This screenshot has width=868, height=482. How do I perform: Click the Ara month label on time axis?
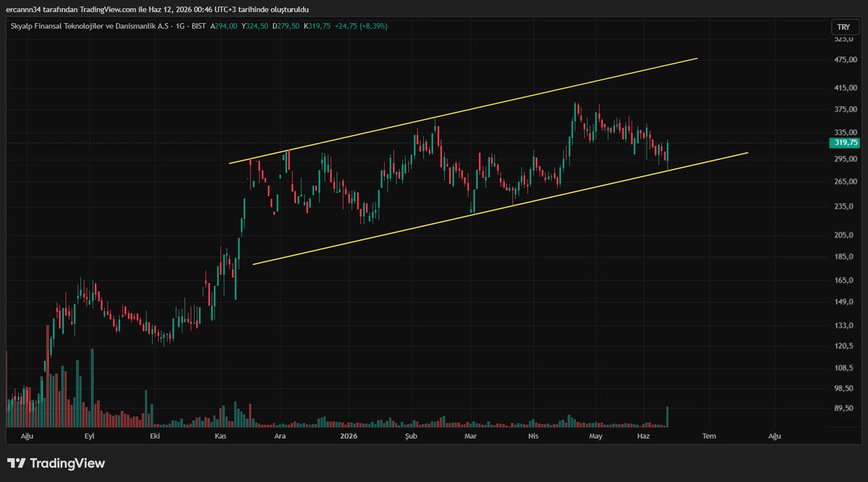pos(279,436)
